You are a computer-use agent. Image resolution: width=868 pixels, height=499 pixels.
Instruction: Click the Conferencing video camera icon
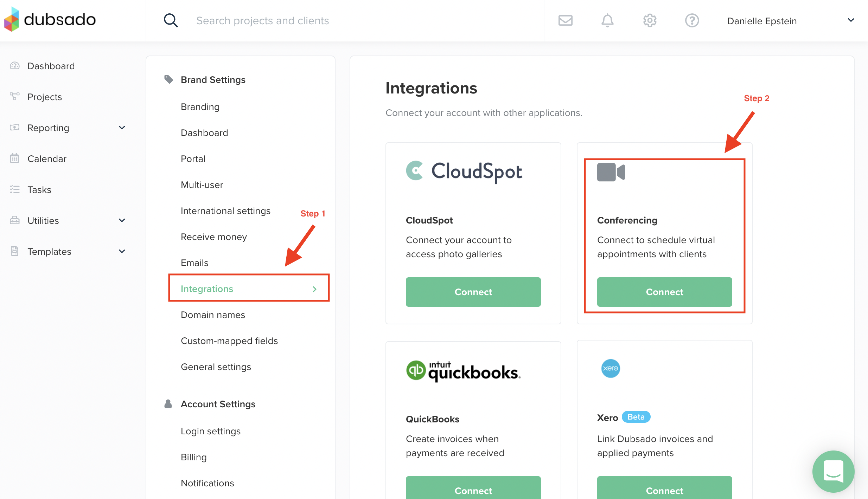point(611,172)
